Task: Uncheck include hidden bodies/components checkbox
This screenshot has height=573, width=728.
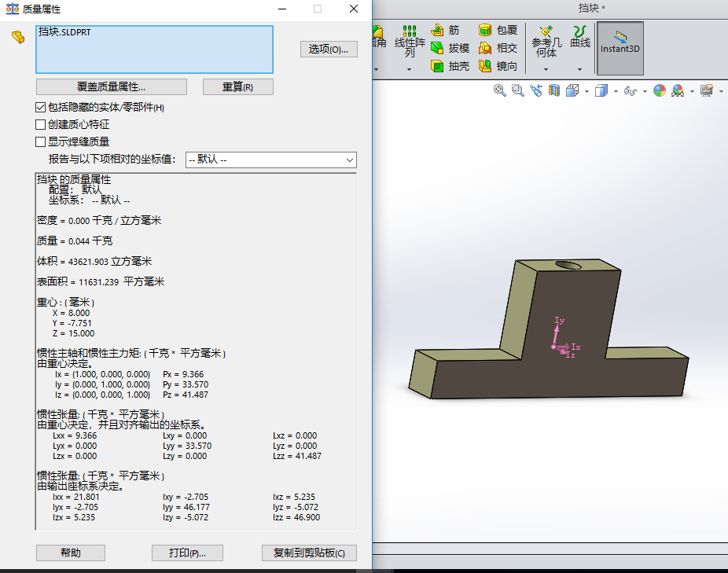Action: (x=41, y=107)
